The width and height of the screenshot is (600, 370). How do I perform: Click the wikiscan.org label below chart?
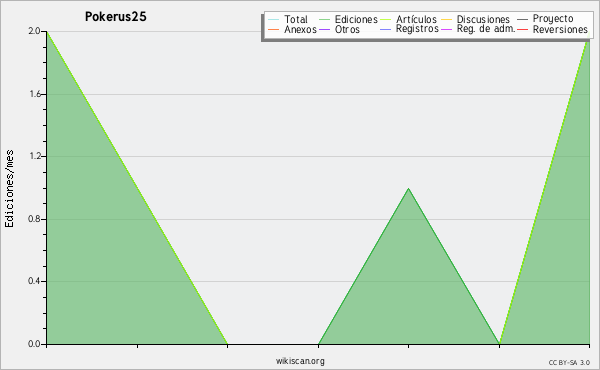(x=300, y=361)
